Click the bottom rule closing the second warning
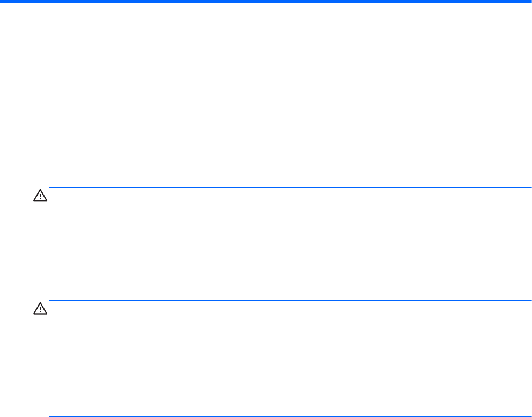This screenshot has width=532, height=417. (x=290, y=416)
